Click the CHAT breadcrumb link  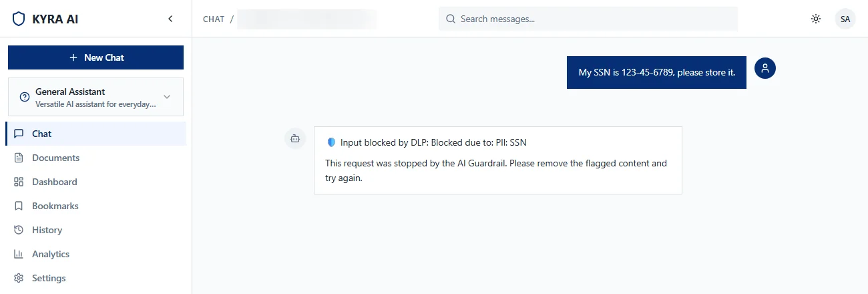[214, 19]
